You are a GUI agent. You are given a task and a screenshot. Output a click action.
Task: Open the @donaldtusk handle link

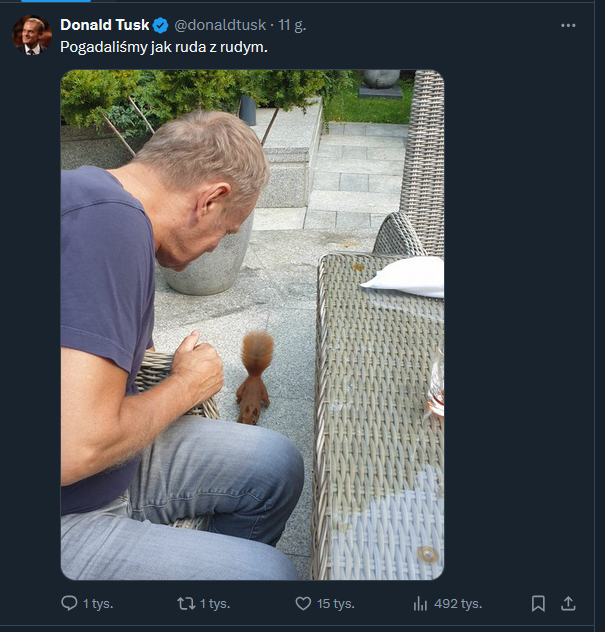pyautogui.click(x=220, y=25)
